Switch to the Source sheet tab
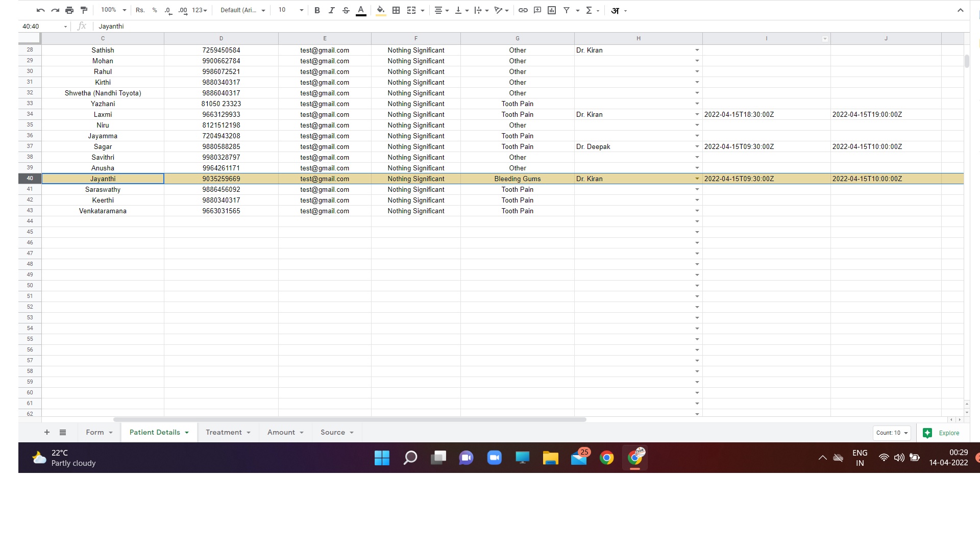 pos(333,432)
